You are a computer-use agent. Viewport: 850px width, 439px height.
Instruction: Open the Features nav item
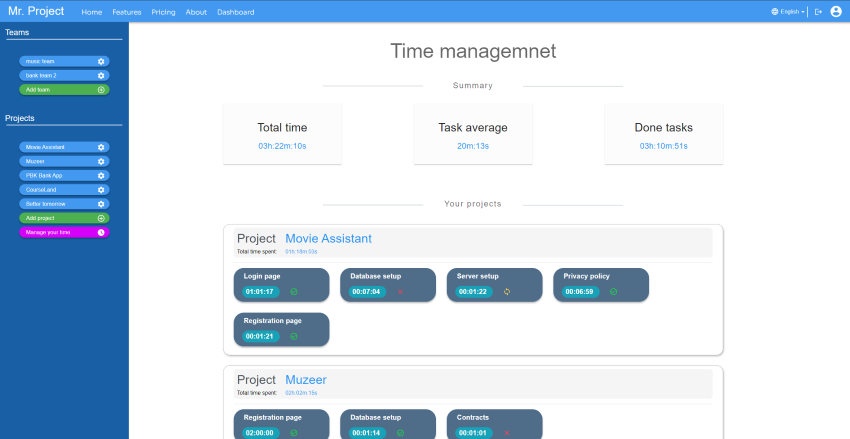point(127,12)
